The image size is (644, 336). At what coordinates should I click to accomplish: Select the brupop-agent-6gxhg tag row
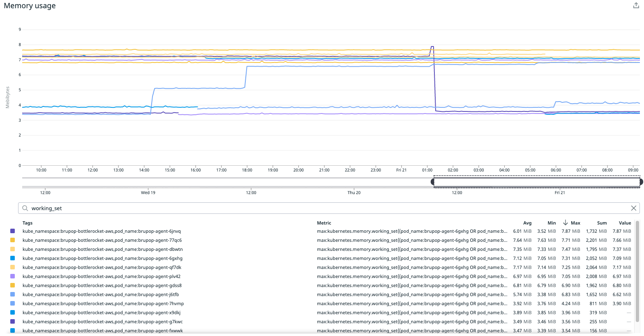click(102, 258)
